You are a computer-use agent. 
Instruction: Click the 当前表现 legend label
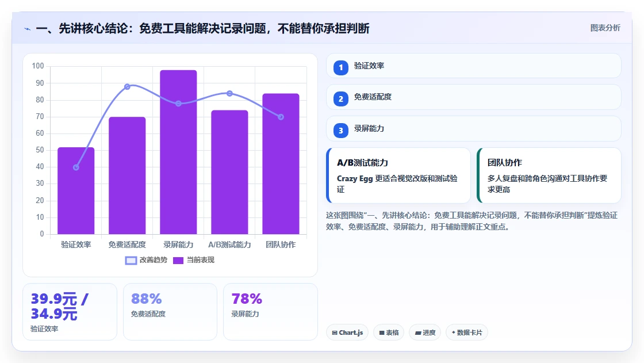pos(201,260)
